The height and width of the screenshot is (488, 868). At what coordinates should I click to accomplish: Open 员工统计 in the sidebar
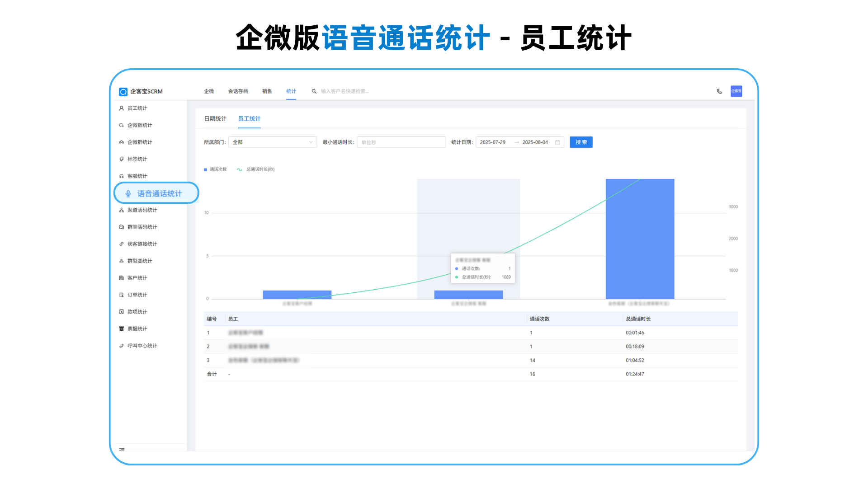click(x=137, y=108)
